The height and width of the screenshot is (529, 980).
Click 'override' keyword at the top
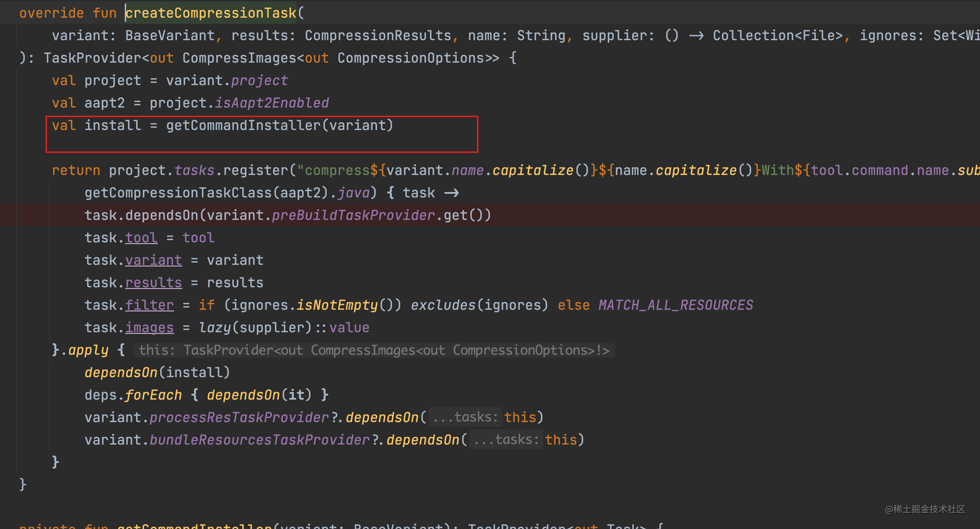pyautogui.click(x=52, y=13)
